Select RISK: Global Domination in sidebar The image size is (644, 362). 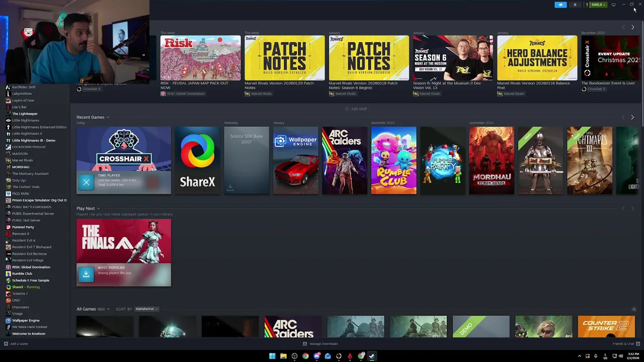(x=31, y=267)
